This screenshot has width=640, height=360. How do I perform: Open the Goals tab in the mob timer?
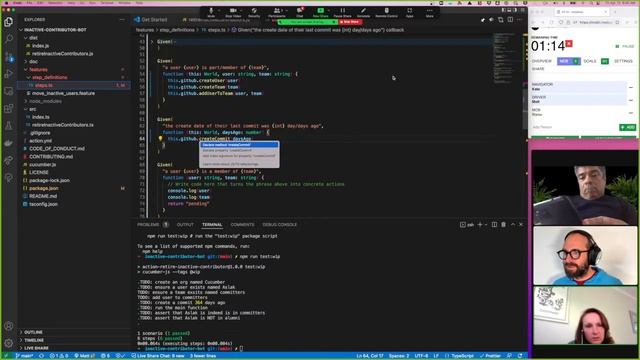[x=590, y=61]
